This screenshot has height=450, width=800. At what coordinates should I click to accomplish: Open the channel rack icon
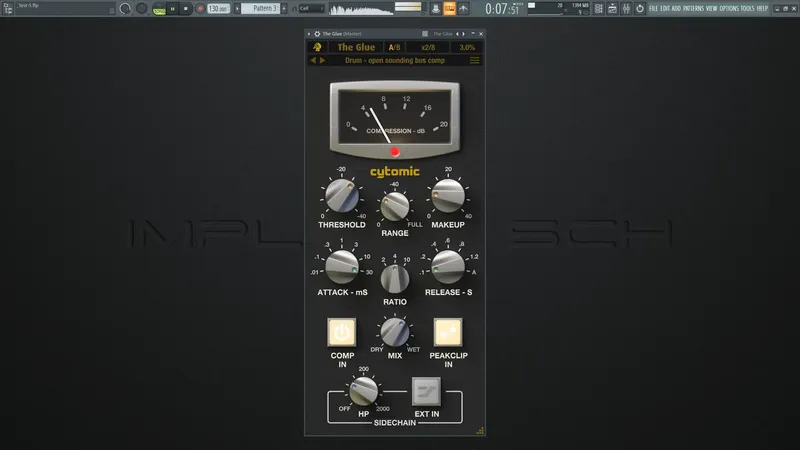pos(598,9)
